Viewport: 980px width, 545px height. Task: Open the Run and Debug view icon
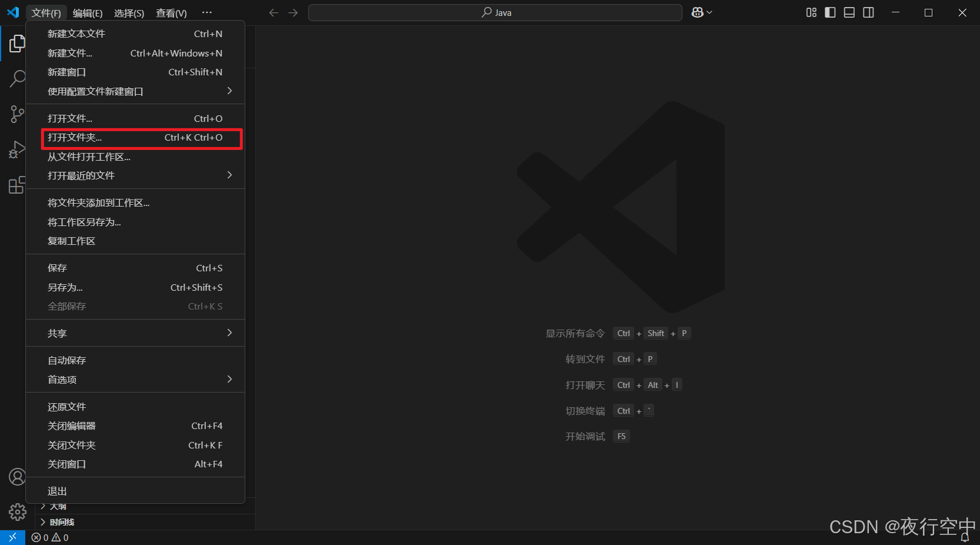pos(17,149)
